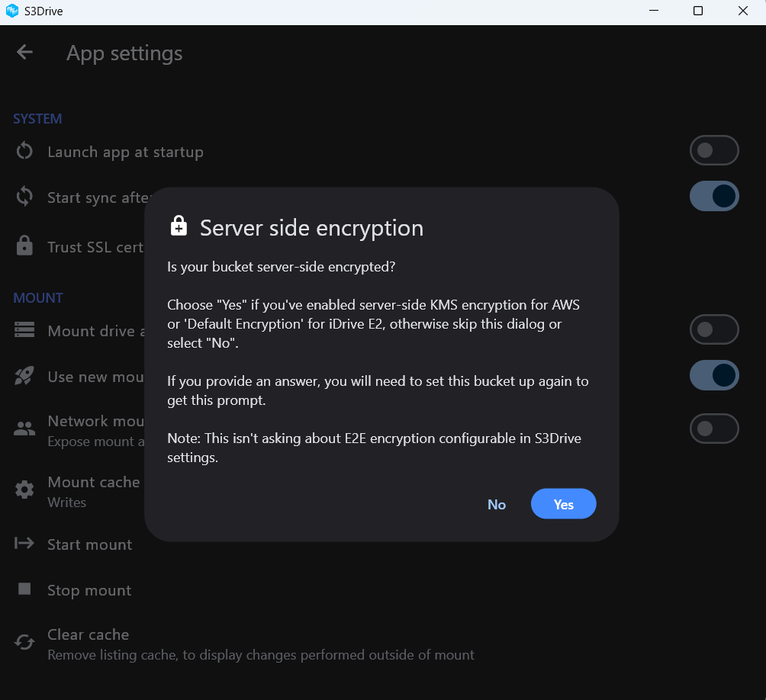766x700 pixels.
Task: Click the Stop mount square icon
Action: click(x=24, y=589)
